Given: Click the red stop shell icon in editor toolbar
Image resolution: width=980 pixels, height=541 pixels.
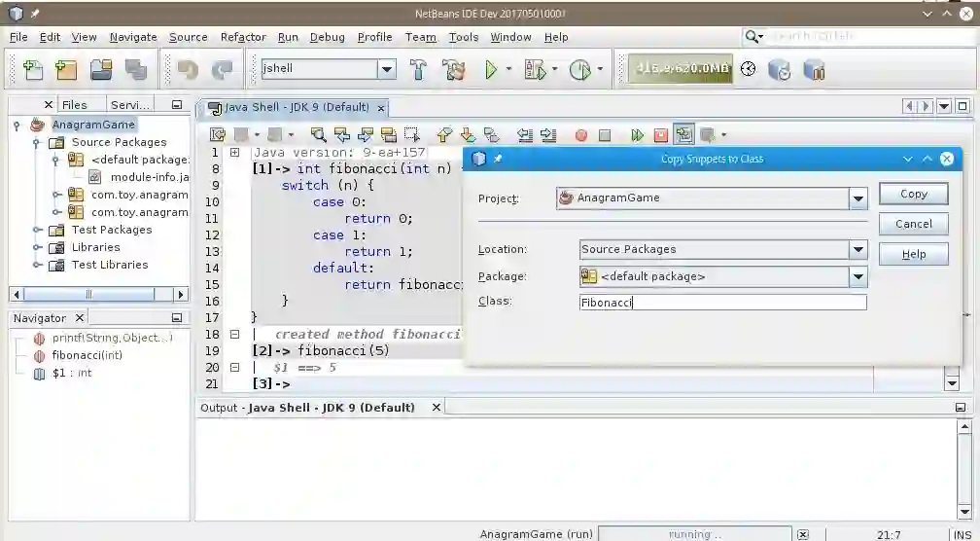Looking at the screenshot, I should (661, 135).
